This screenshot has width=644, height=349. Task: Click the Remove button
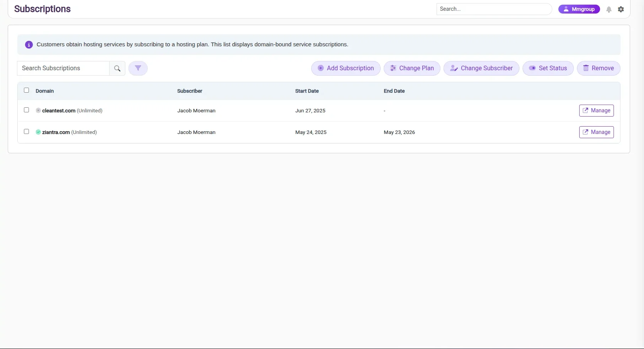tap(598, 68)
